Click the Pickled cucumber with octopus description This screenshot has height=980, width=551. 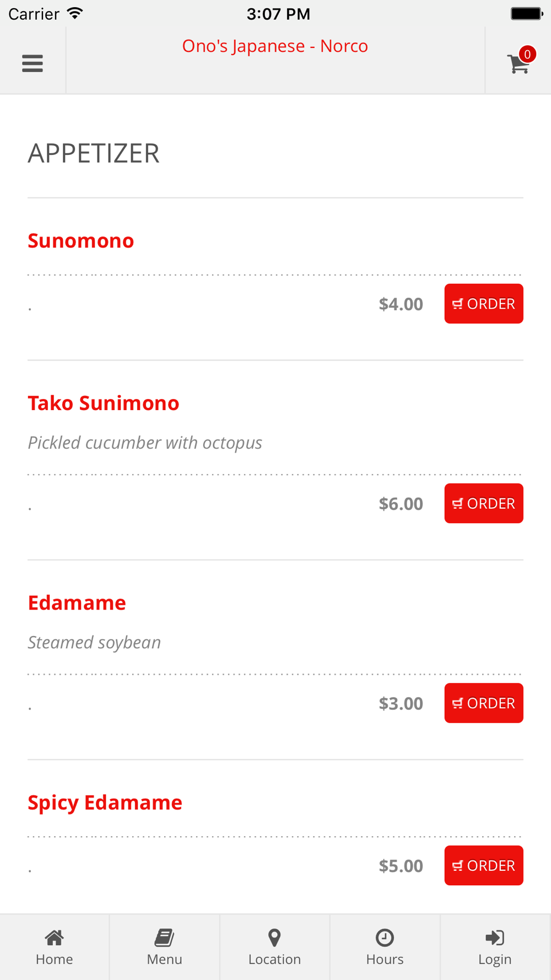(145, 443)
